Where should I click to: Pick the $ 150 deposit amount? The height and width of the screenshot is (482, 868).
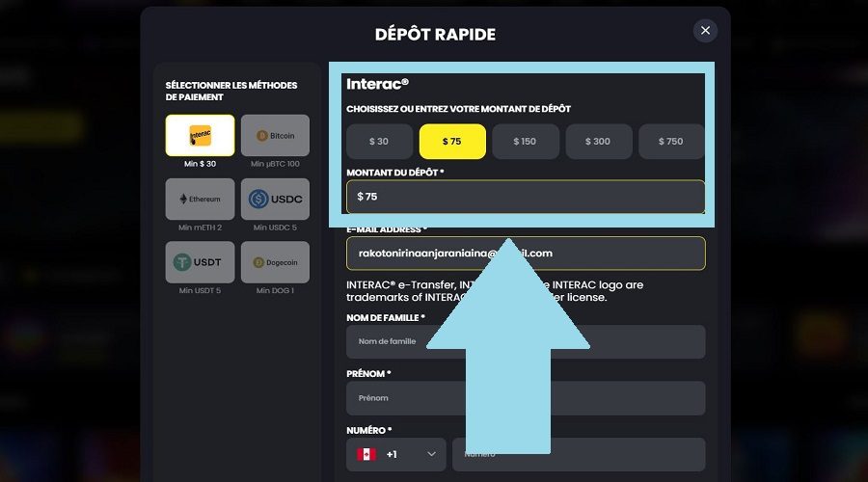pos(526,142)
